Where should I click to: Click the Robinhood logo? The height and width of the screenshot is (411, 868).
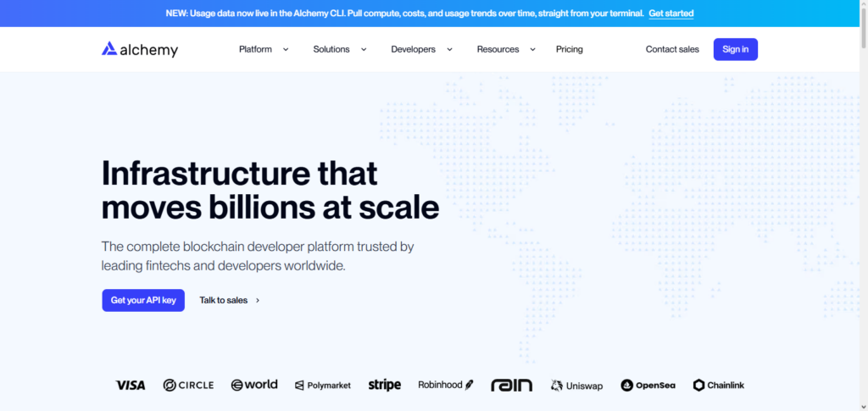point(446,385)
